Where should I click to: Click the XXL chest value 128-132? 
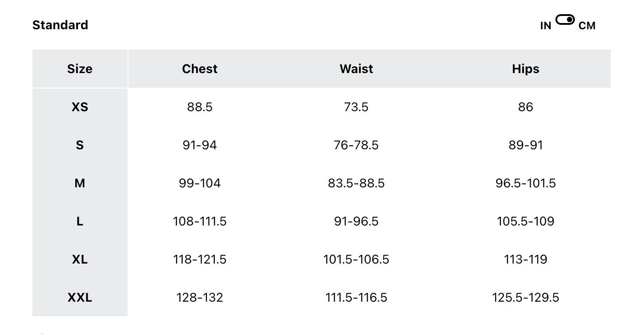(200, 297)
